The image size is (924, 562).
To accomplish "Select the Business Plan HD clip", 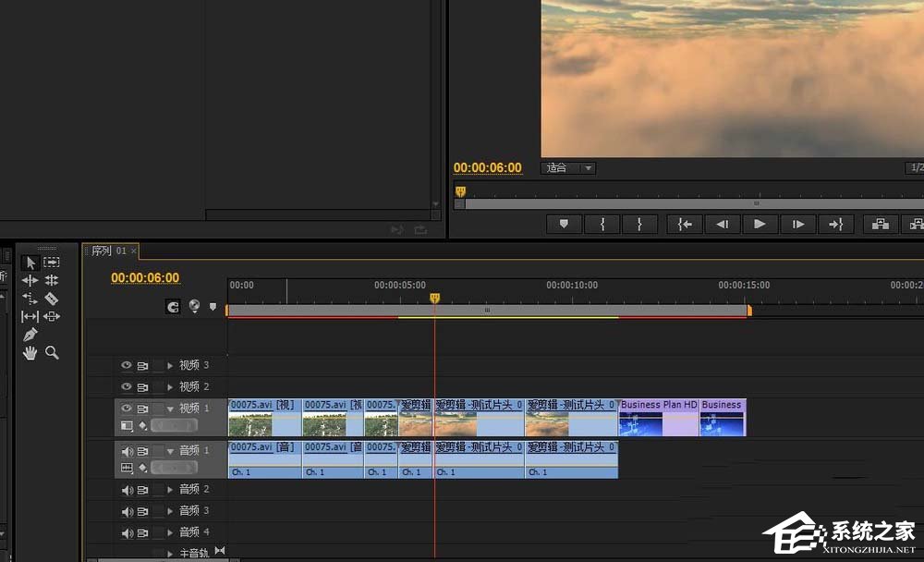I will click(658, 418).
